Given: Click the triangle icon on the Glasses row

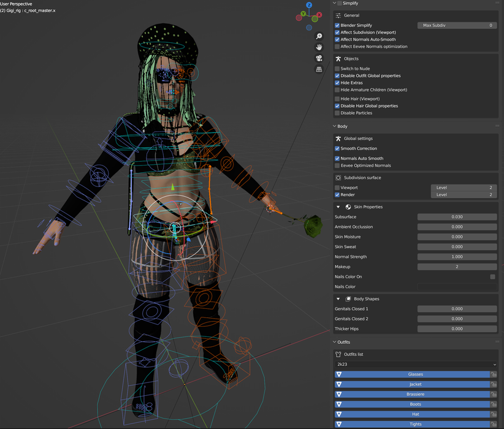Looking at the screenshot, I should [339, 374].
